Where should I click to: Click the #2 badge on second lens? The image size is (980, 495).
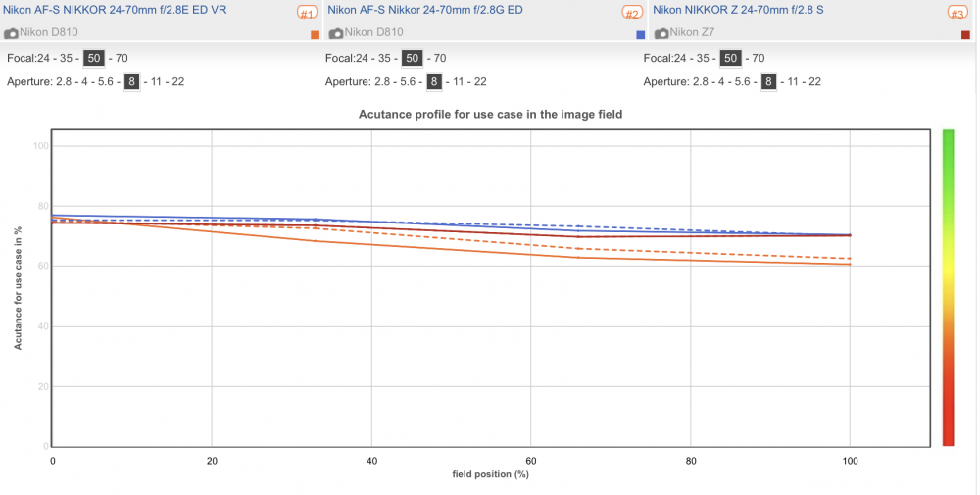tap(632, 13)
